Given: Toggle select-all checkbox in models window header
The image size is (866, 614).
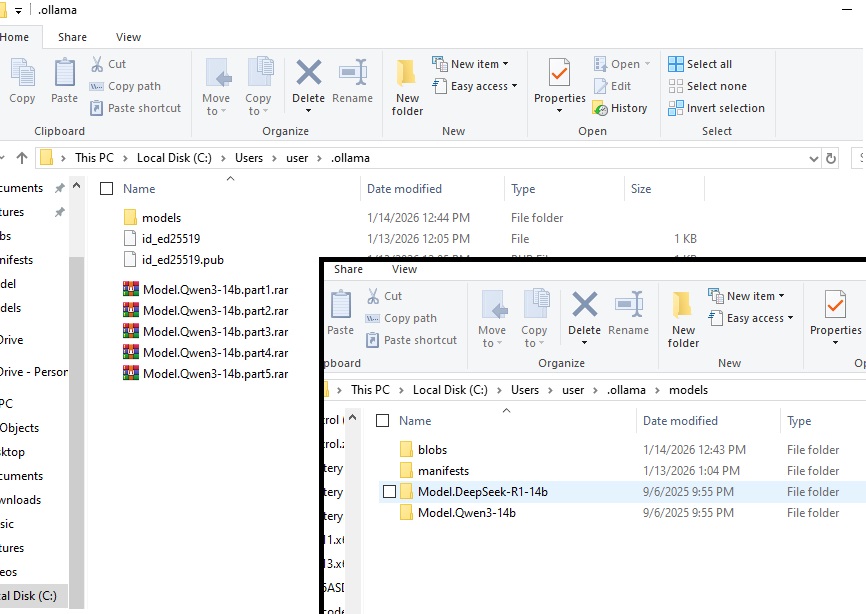Looking at the screenshot, I should (x=383, y=421).
